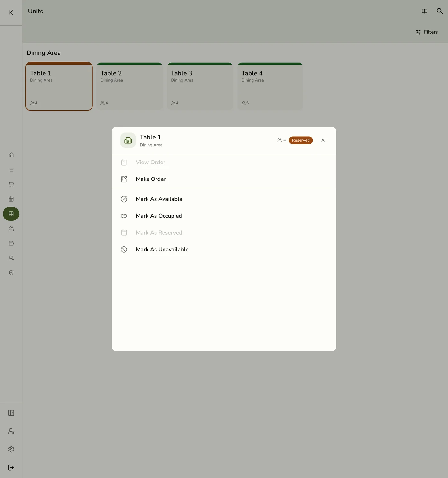Open the calendar icon in sidebar

point(11,199)
